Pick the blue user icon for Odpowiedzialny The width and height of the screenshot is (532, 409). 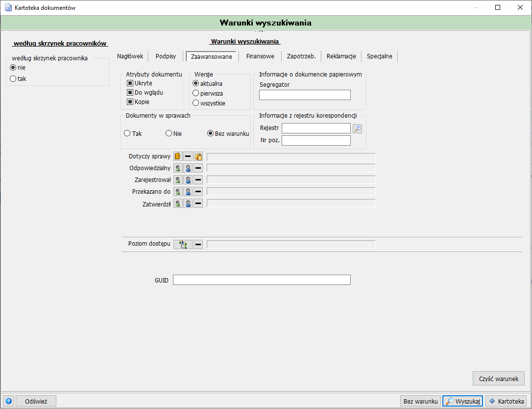[x=188, y=168]
